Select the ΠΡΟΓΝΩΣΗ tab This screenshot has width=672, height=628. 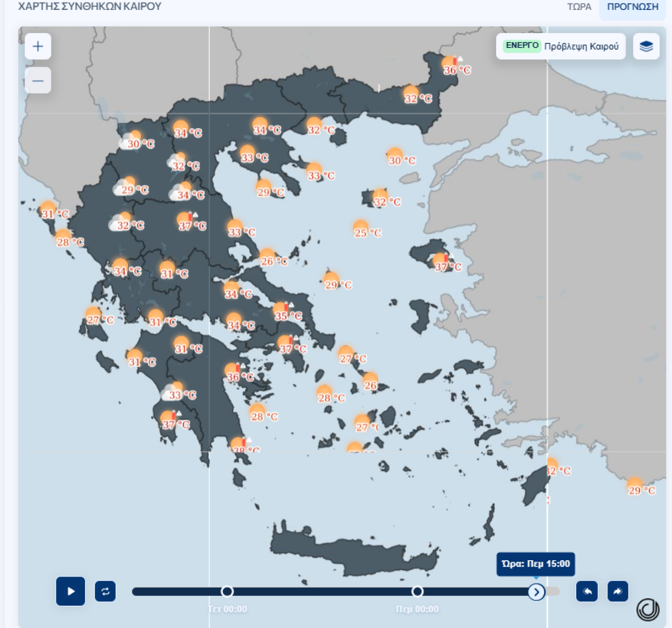coord(632,7)
